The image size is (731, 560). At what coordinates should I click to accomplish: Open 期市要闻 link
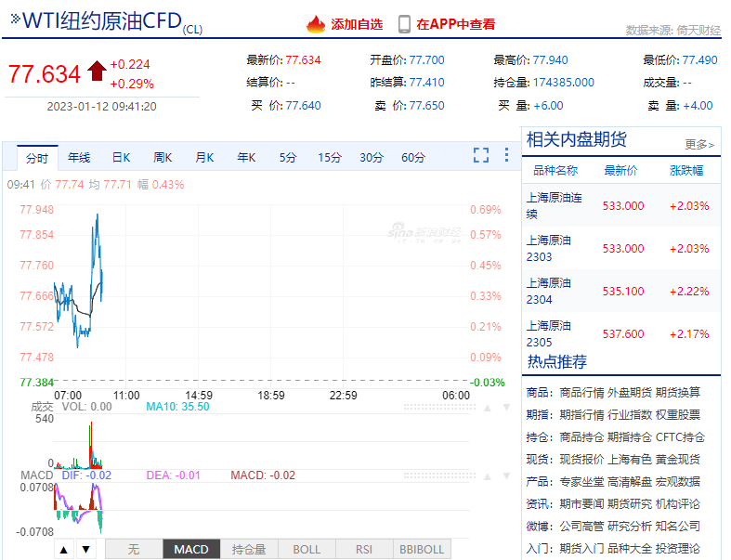(581, 504)
